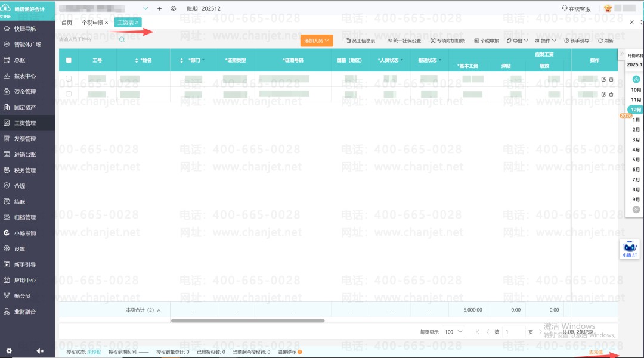
Task: Select 工资管理 in the sidebar
Action: (x=24, y=123)
